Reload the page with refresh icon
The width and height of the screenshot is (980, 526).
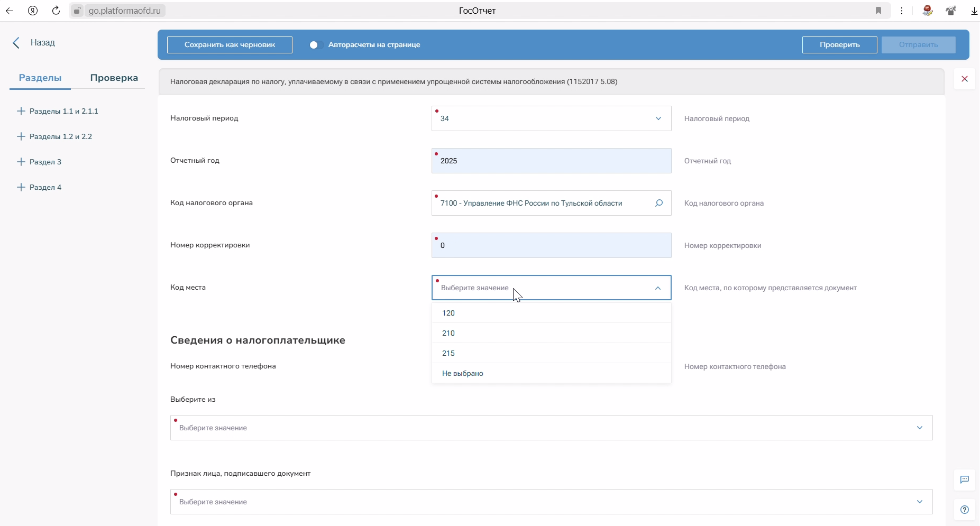click(56, 11)
